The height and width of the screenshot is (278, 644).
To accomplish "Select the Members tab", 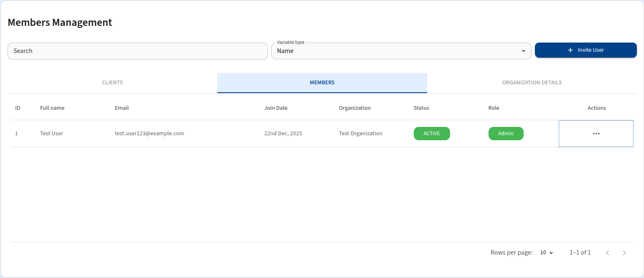I will tap(322, 83).
